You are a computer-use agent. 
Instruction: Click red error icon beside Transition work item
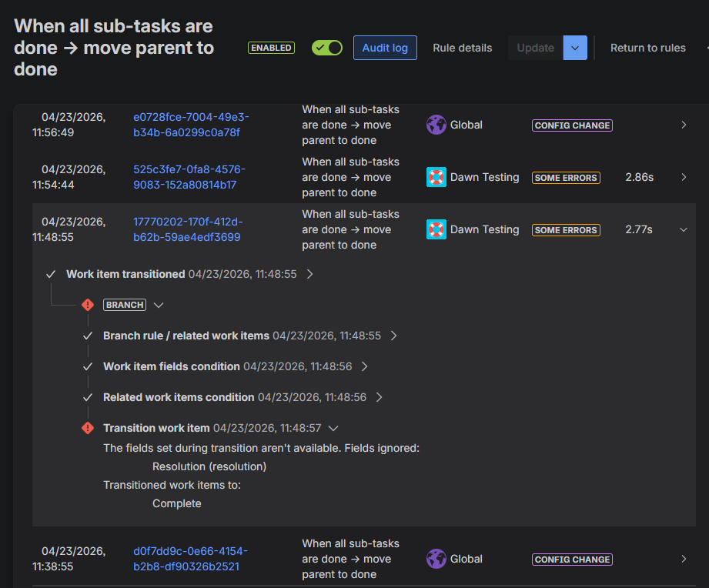(88, 428)
